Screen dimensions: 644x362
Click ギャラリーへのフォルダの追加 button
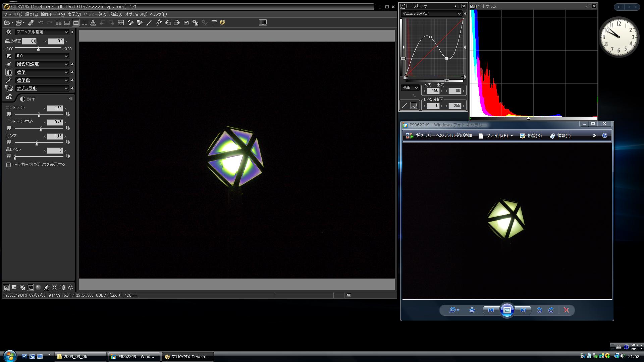point(439,136)
